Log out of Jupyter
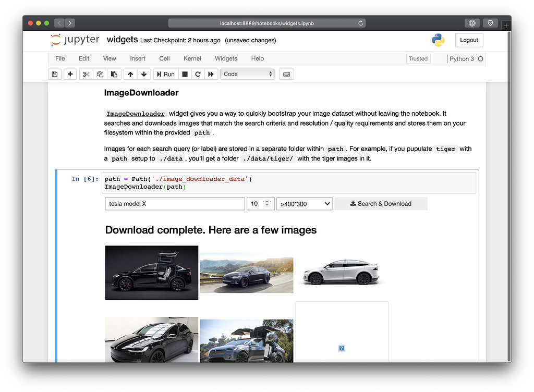Screen dimensions: 534x392 (468, 40)
